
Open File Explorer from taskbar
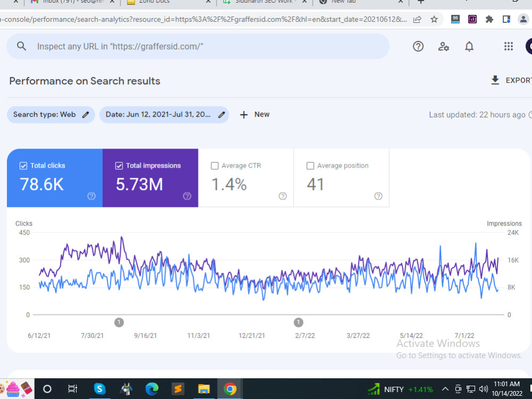(204, 389)
